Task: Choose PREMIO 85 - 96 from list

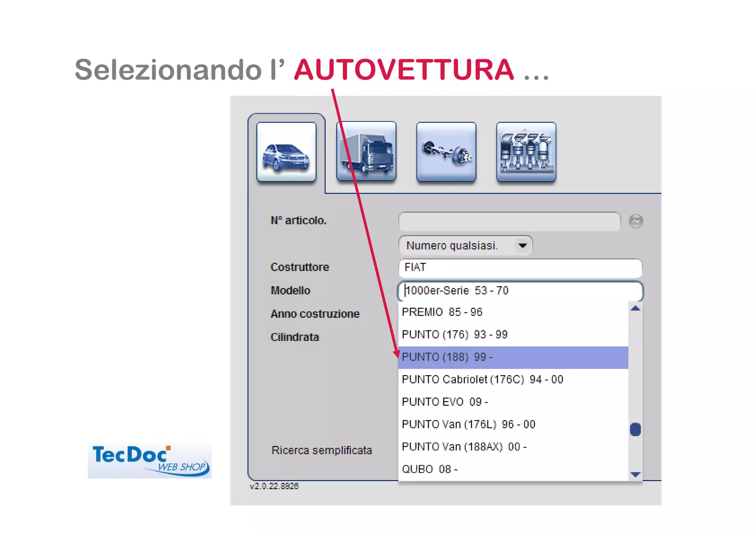Action: coord(513,312)
